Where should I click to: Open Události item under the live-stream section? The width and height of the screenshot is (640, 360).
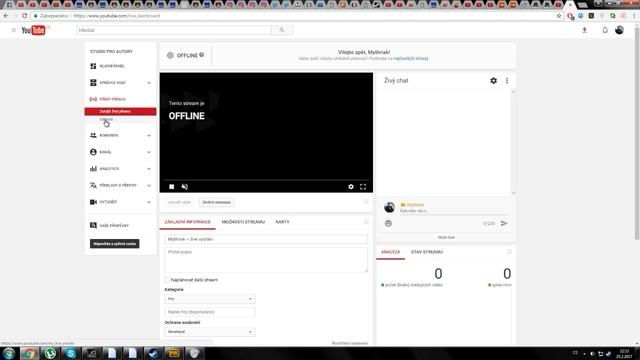[x=106, y=120]
